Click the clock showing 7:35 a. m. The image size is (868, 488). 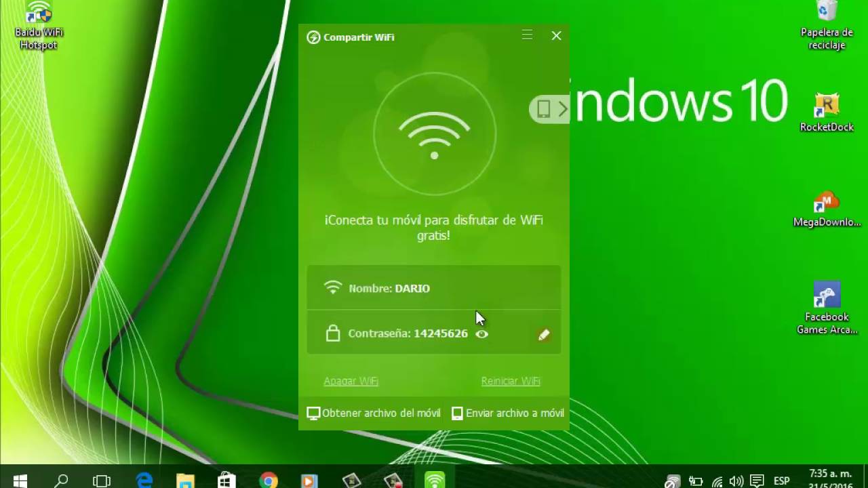830,473
